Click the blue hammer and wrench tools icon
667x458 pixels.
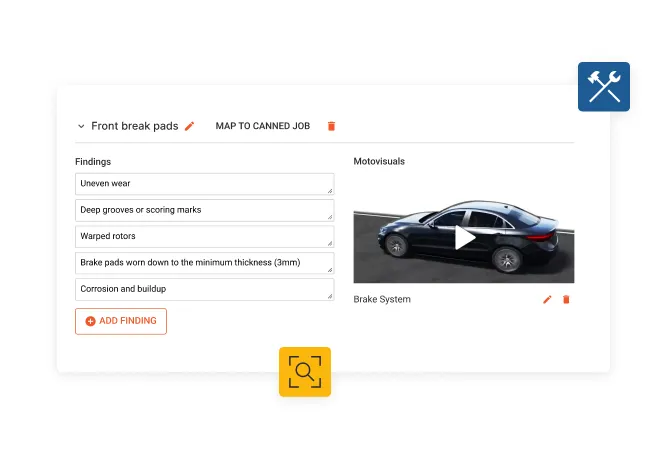(x=604, y=87)
